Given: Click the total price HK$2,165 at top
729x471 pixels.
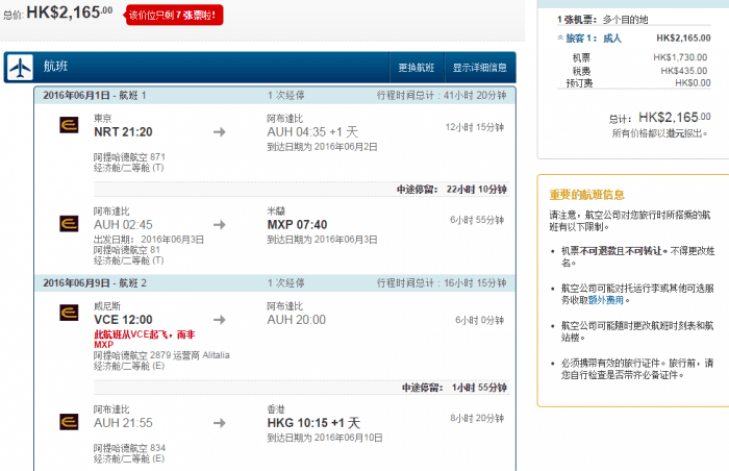Looking at the screenshot, I should pyautogui.click(x=69, y=12).
